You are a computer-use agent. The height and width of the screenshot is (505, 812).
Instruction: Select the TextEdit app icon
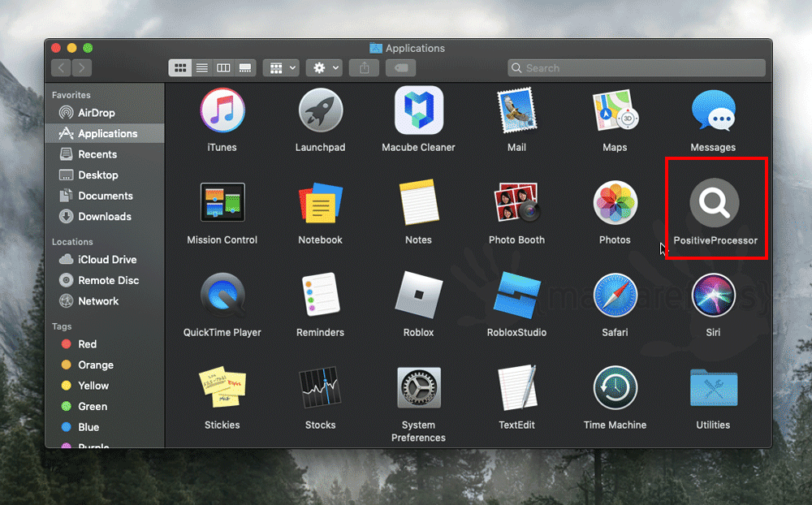tap(516, 388)
